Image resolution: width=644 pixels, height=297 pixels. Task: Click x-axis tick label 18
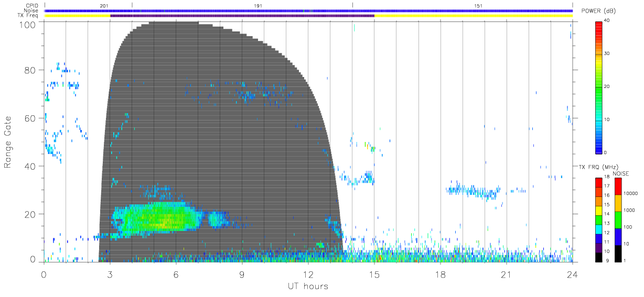441,274
